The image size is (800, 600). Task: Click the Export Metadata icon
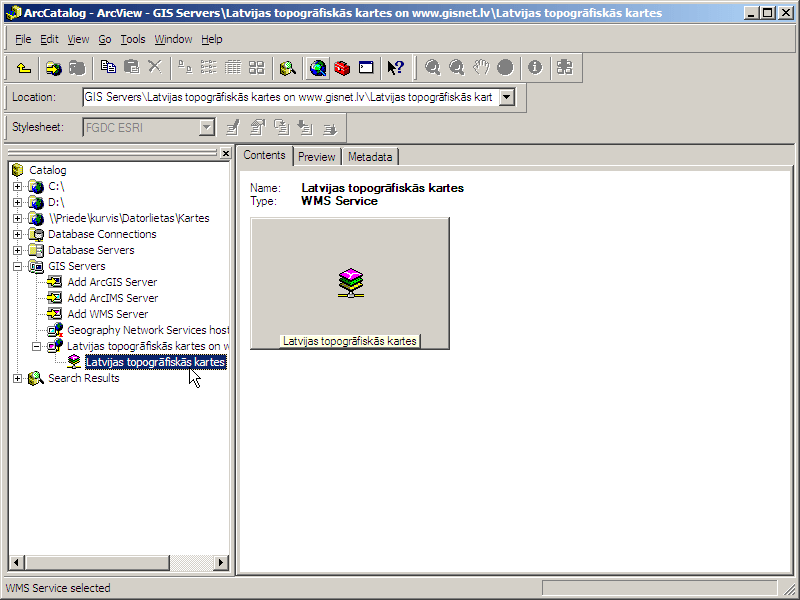coord(330,128)
